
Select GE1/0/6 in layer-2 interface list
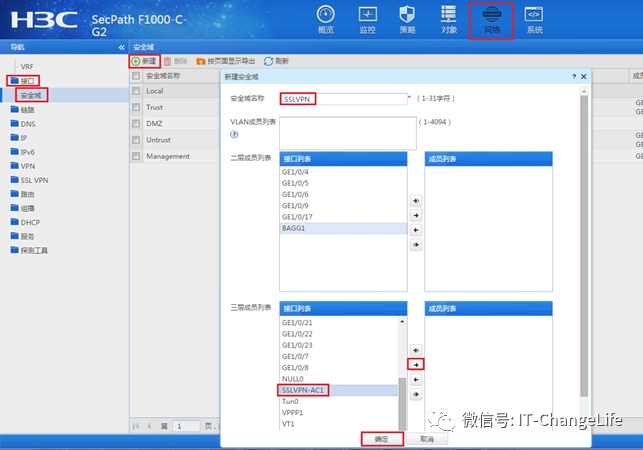click(343, 194)
